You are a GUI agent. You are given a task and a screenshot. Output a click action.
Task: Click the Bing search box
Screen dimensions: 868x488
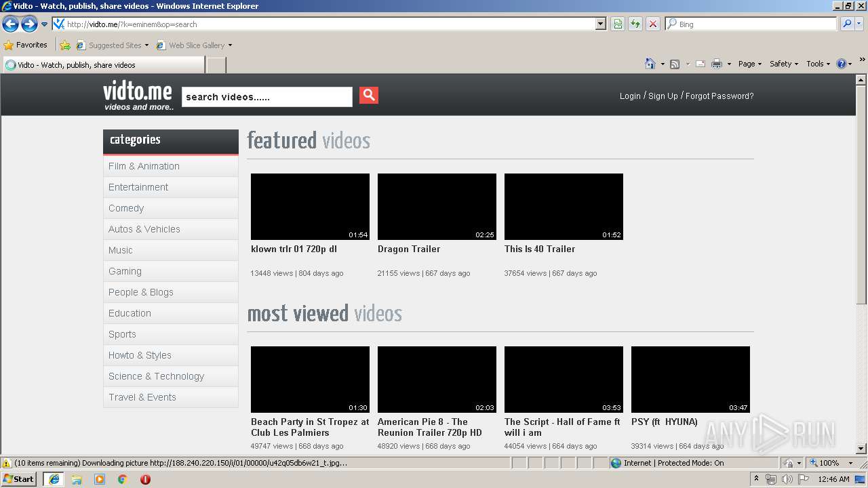click(751, 24)
